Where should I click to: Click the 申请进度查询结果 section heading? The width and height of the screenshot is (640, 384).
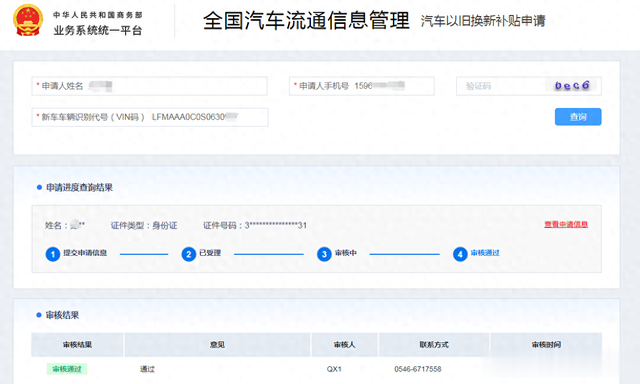click(x=79, y=187)
